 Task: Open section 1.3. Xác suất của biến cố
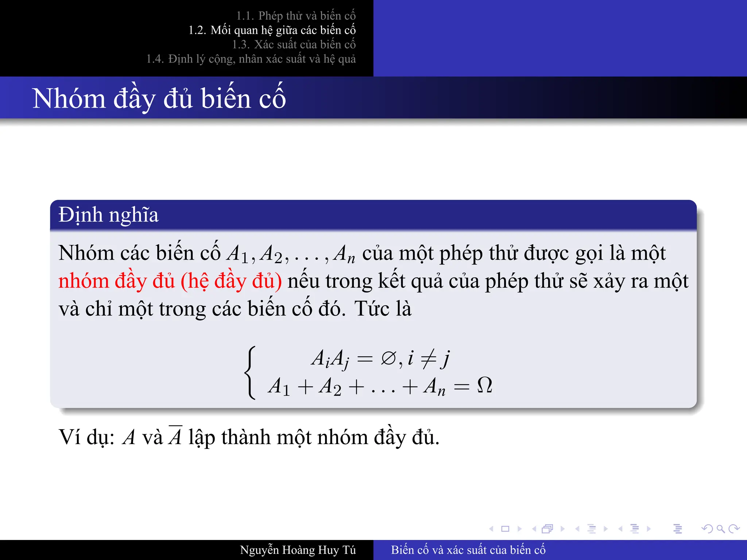(x=294, y=44)
